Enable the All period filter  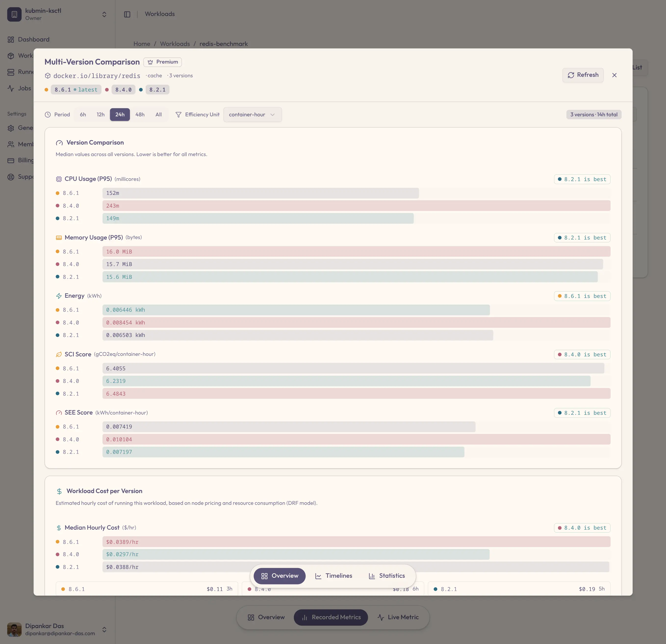pyautogui.click(x=158, y=115)
